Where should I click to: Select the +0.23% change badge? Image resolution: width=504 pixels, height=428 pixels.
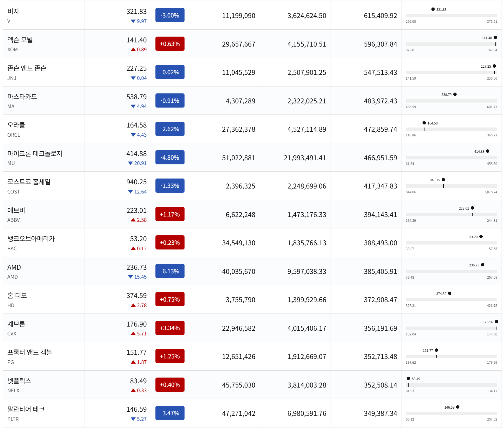pyautogui.click(x=170, y=243)
